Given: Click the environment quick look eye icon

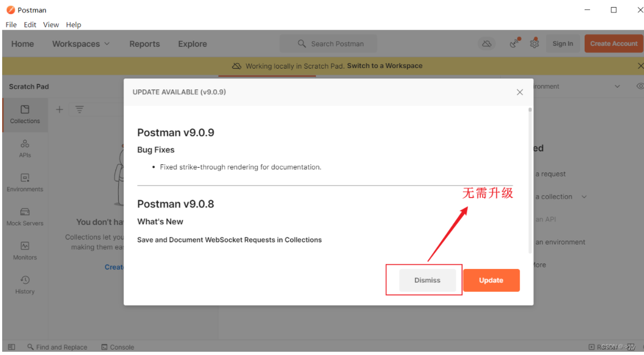Looking at the screenshot, I should (640, 86).
